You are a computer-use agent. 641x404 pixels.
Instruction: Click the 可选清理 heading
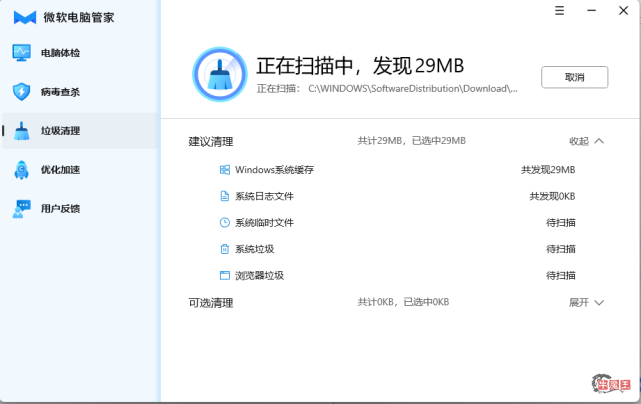pyautogui.click(x=211, y=303)
